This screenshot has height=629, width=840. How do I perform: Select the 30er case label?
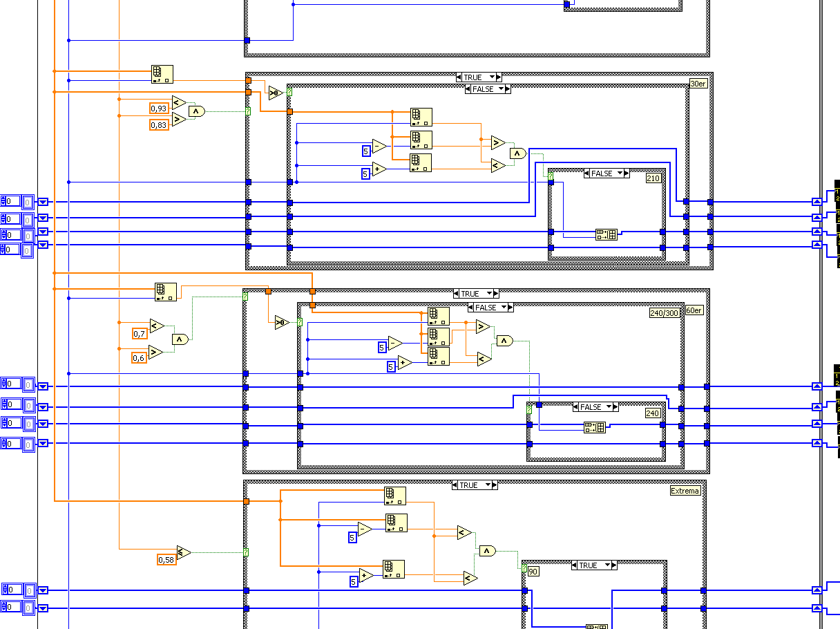[x=698, y=84]
